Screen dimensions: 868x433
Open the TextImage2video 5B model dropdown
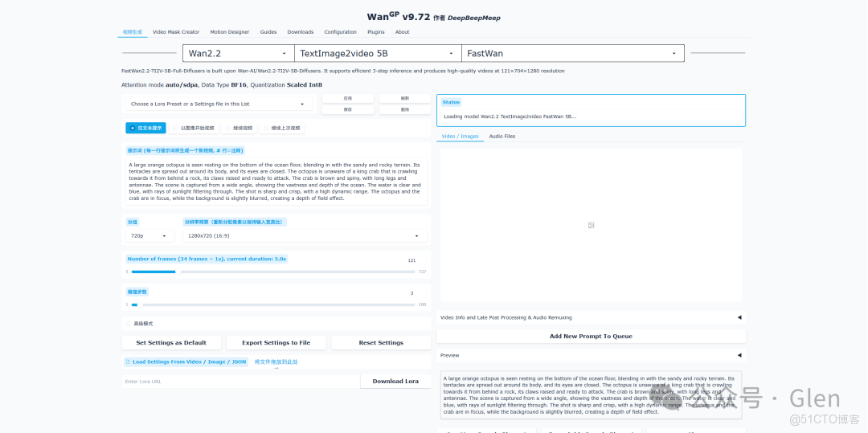click(378, 53)
